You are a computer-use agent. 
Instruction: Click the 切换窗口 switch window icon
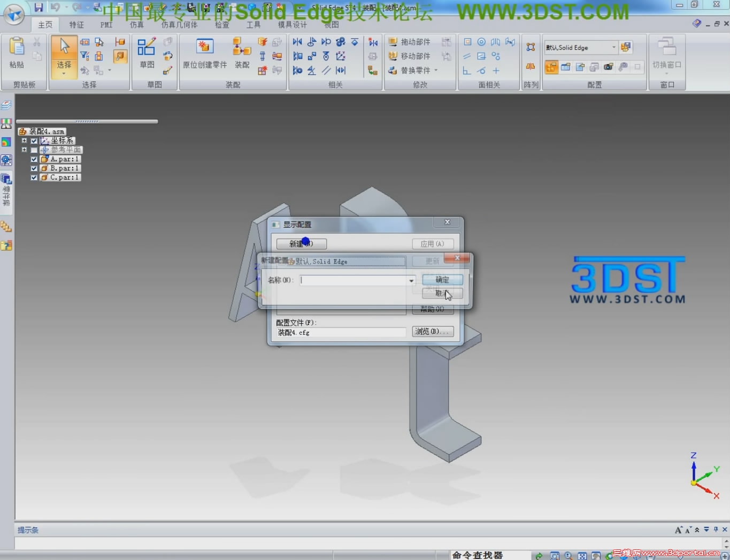[666, 53]
